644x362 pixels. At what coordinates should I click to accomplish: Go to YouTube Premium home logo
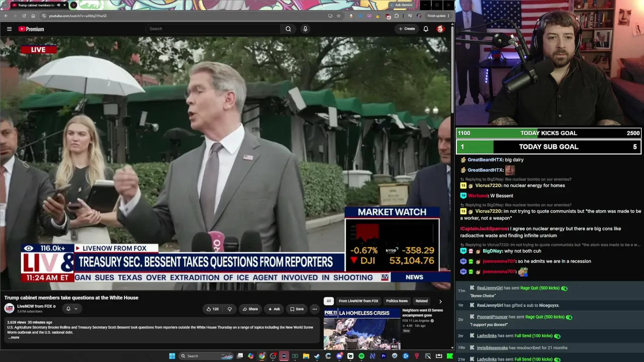(x=31, y=29)
